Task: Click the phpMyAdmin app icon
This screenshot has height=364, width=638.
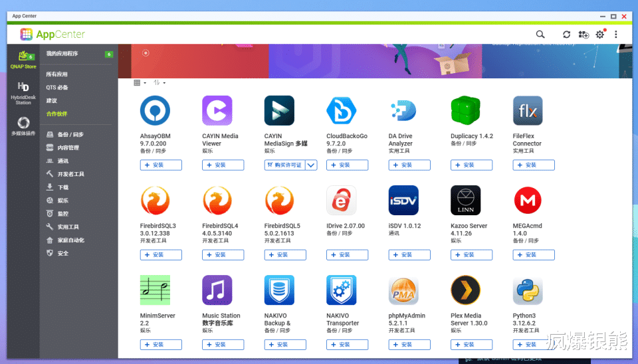Action: coord(403,290)
